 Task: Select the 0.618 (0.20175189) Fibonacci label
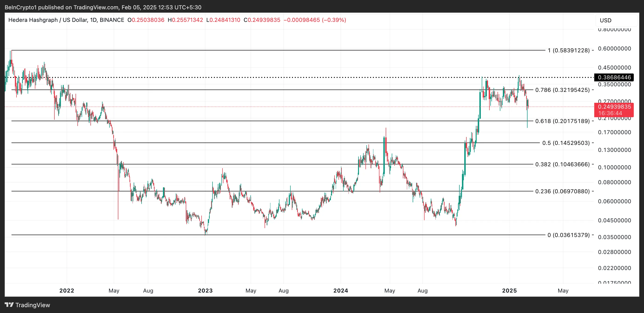[562, 121]
